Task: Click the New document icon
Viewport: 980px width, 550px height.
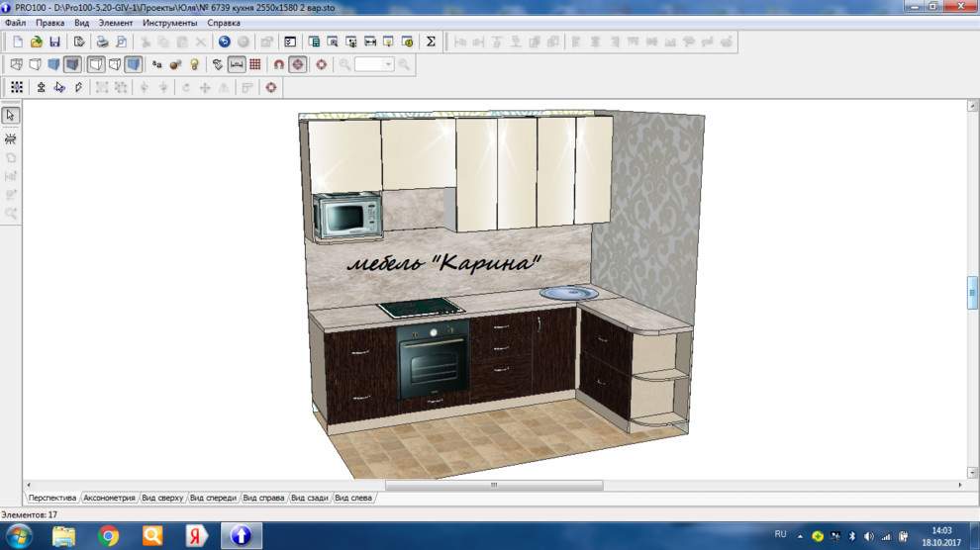Action: coord(18,42)
